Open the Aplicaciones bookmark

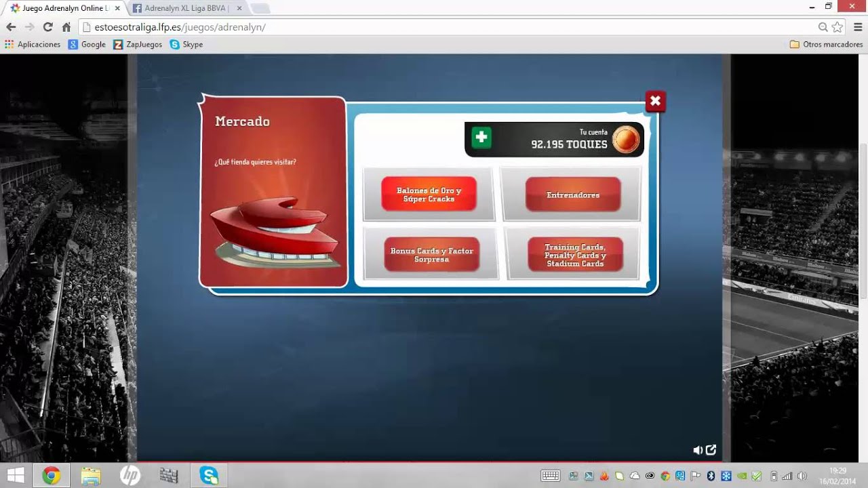(x=33, y=44)
